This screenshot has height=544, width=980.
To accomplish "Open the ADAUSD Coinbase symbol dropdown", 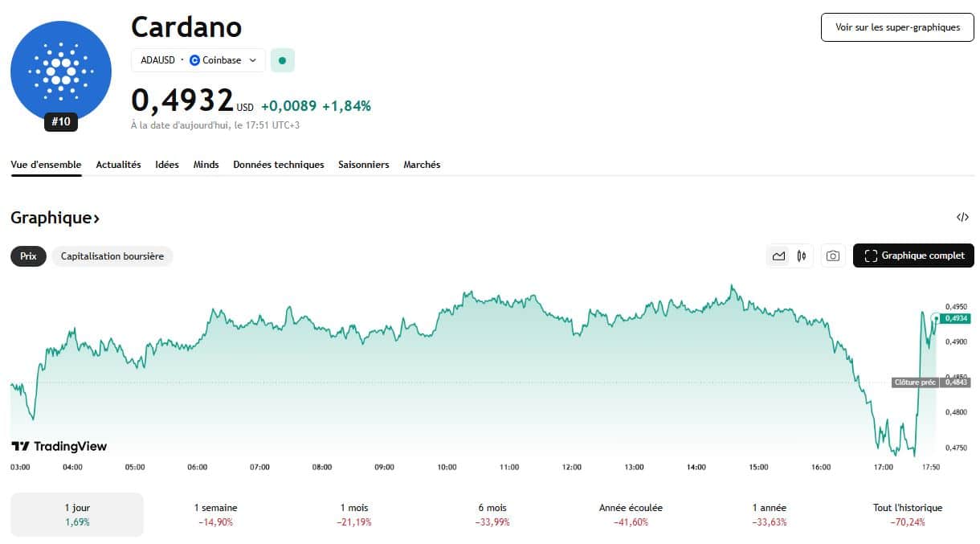I will 198,60.
